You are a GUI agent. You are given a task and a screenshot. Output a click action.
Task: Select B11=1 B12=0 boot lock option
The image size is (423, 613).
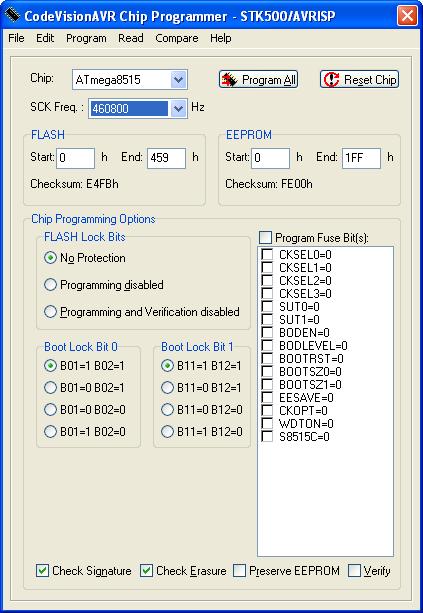point(167,432)
